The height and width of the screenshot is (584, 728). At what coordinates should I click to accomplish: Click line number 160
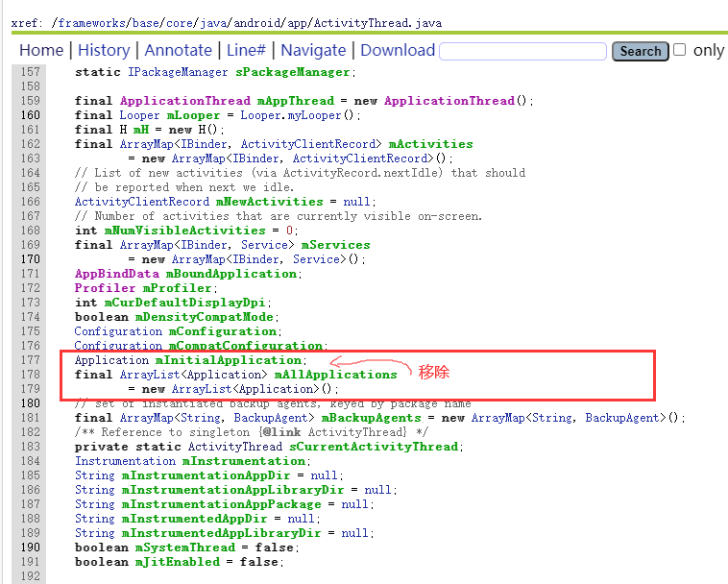[31, 115]
